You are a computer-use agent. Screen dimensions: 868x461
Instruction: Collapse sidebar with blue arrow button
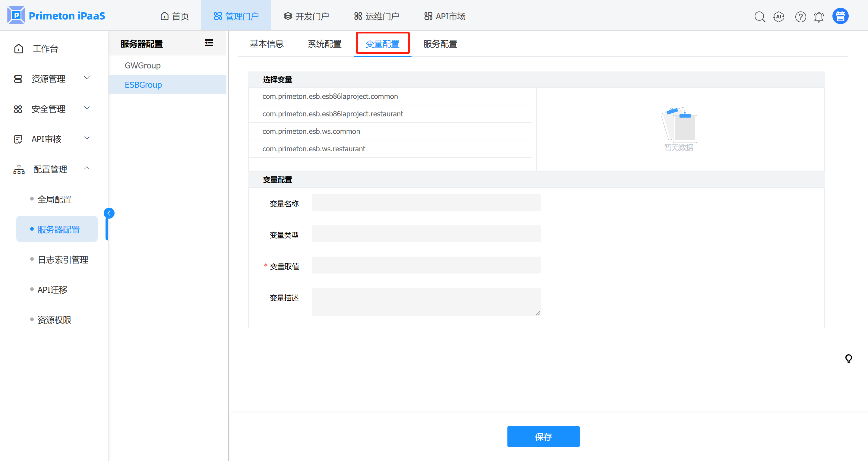click(x=109, y=213)
